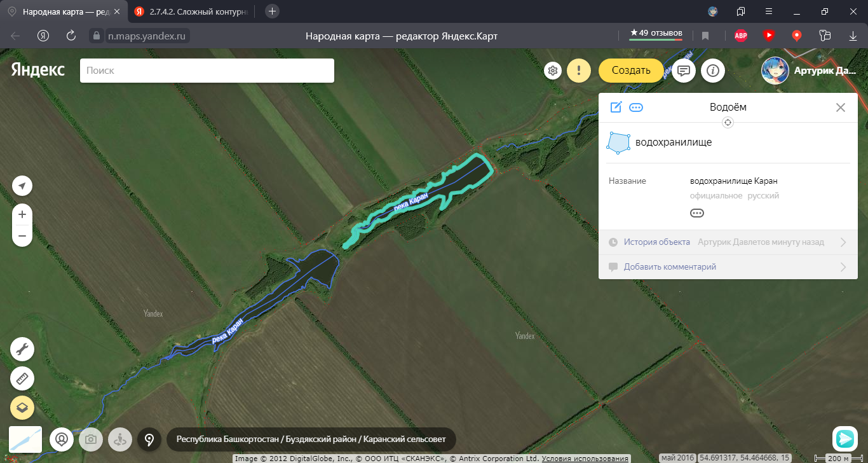Click водохранилище Каран name text
868x463 pixels.
pos(733,181)
